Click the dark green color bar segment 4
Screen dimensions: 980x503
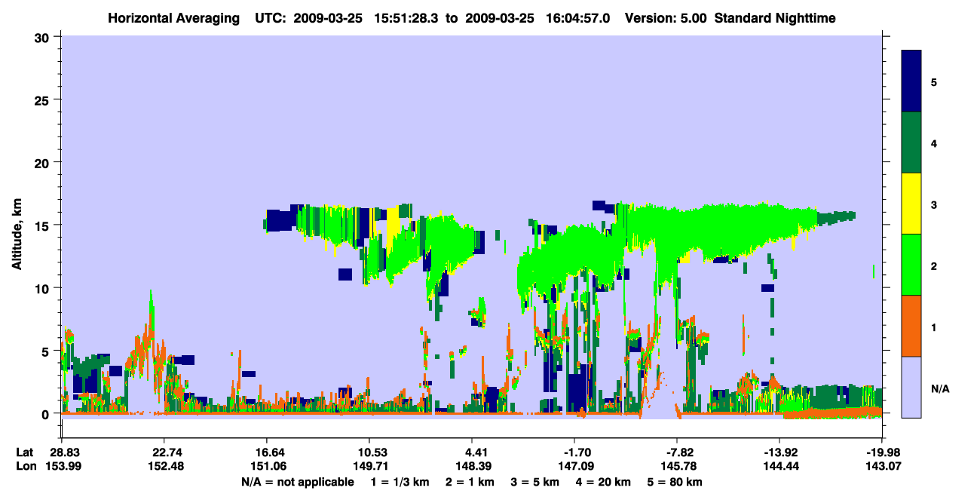[x=911, y=143]
